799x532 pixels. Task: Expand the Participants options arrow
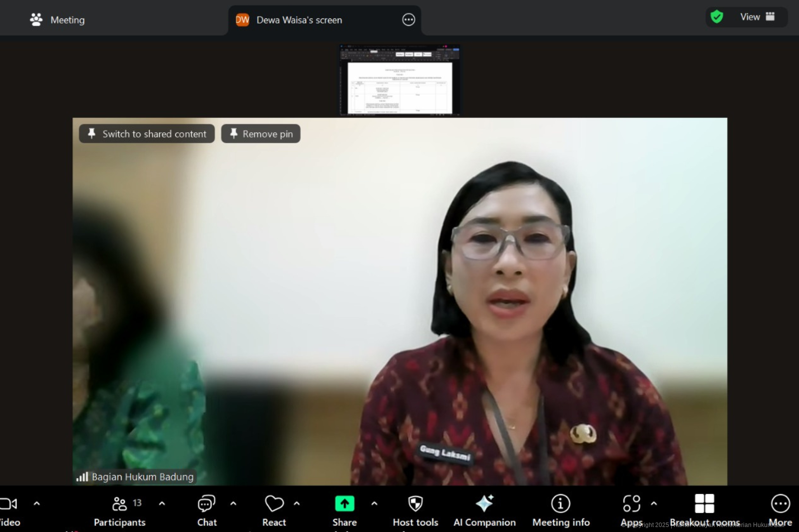(162, 504)
